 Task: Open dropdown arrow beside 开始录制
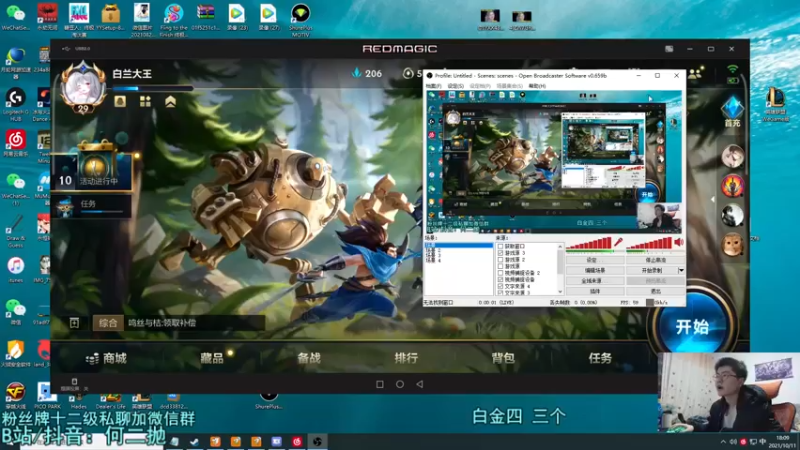tap(681, 270)
